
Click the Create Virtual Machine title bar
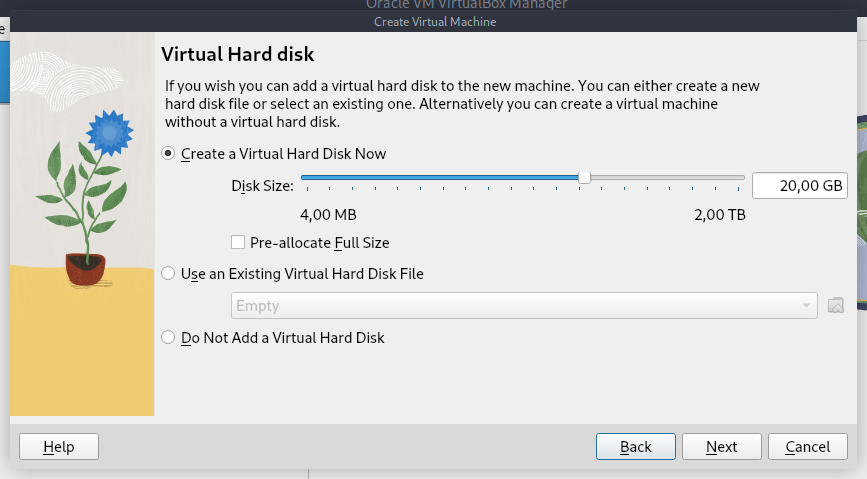pyautogui.click(x=434, y=22)
